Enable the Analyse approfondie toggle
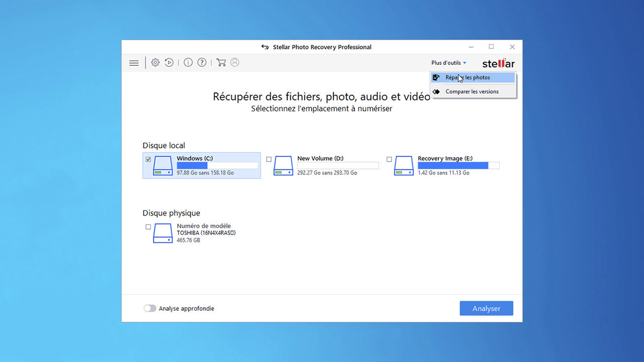644x362 pixels. 150,308
